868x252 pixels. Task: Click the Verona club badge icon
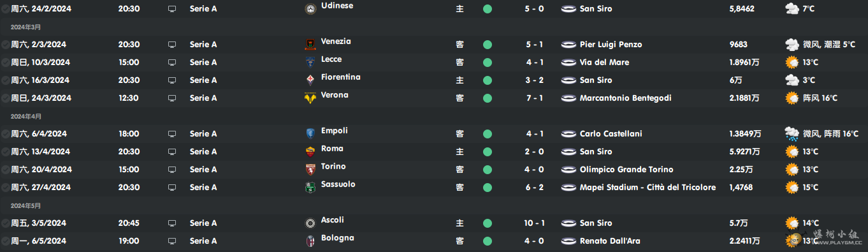click(310, 98)
